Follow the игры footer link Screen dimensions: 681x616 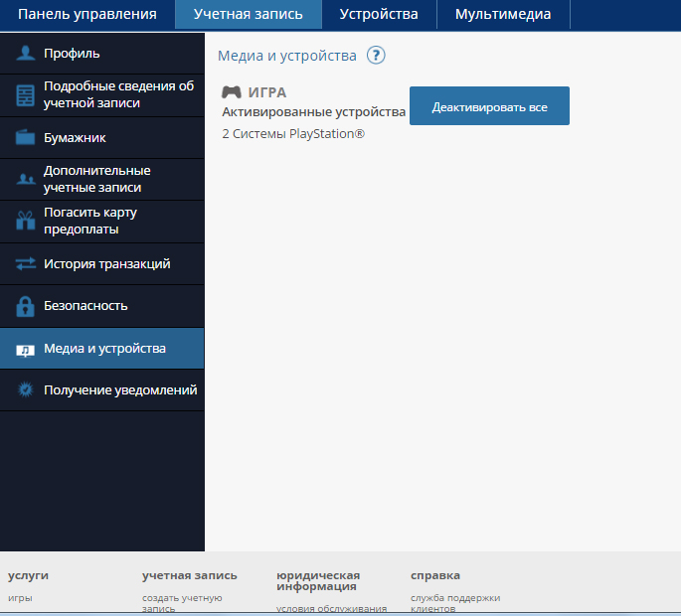point(20,598)
